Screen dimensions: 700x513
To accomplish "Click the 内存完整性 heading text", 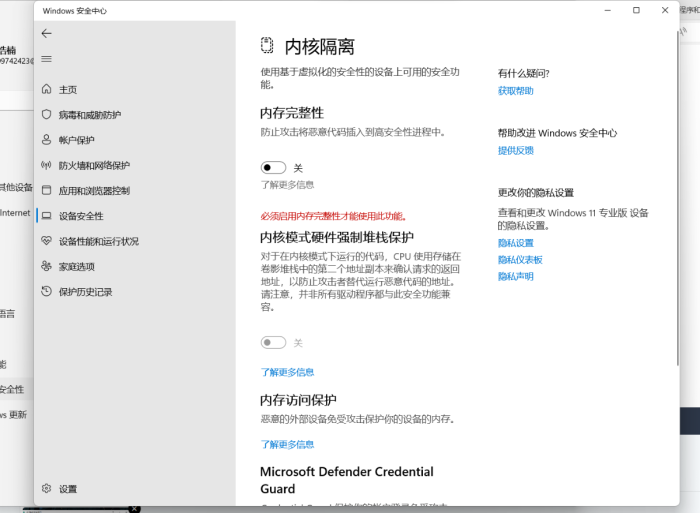I will tap(292, 113).
